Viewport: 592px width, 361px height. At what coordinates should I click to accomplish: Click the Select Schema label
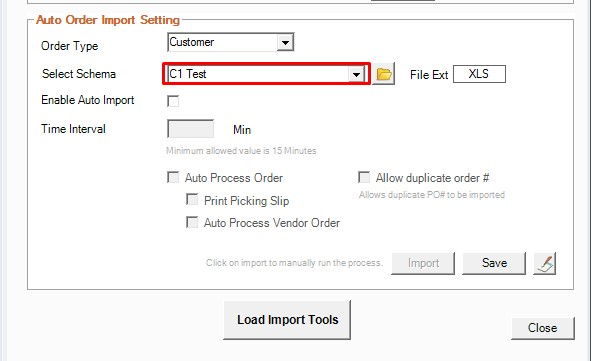79,74
